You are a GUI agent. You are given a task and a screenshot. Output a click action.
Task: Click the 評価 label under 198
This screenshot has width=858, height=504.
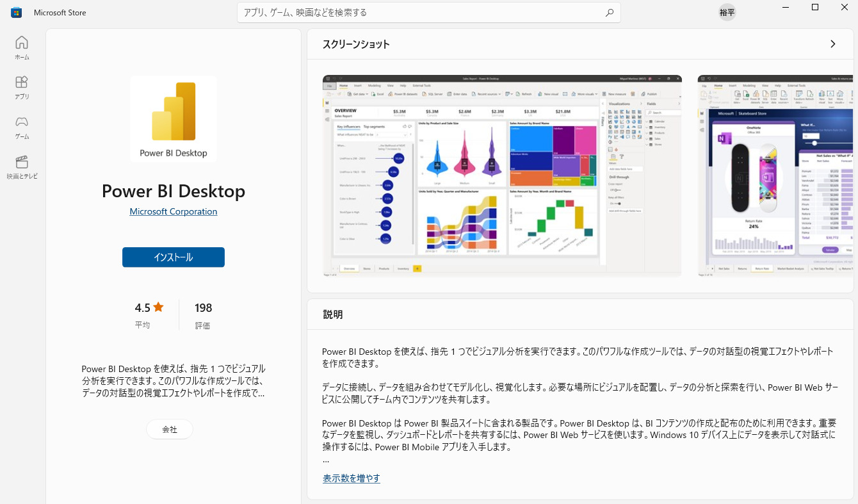pyautogui.click(x=202, y=325)
